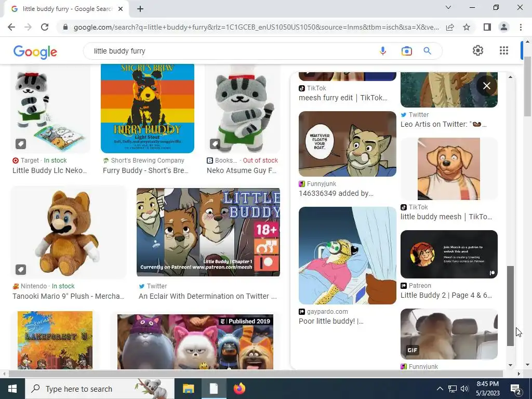
Task: Open 146336349 added by Funnyjunk result
Action: [336, 193]
